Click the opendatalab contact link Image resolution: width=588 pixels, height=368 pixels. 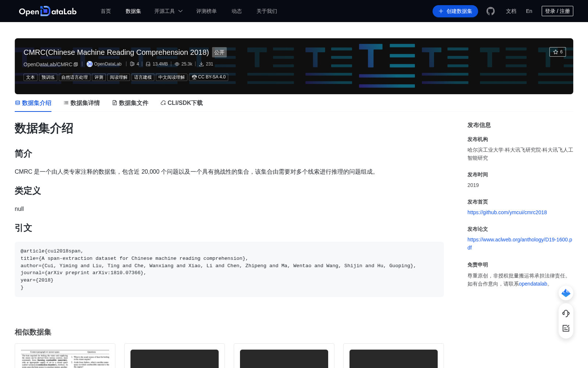[533, 284]
